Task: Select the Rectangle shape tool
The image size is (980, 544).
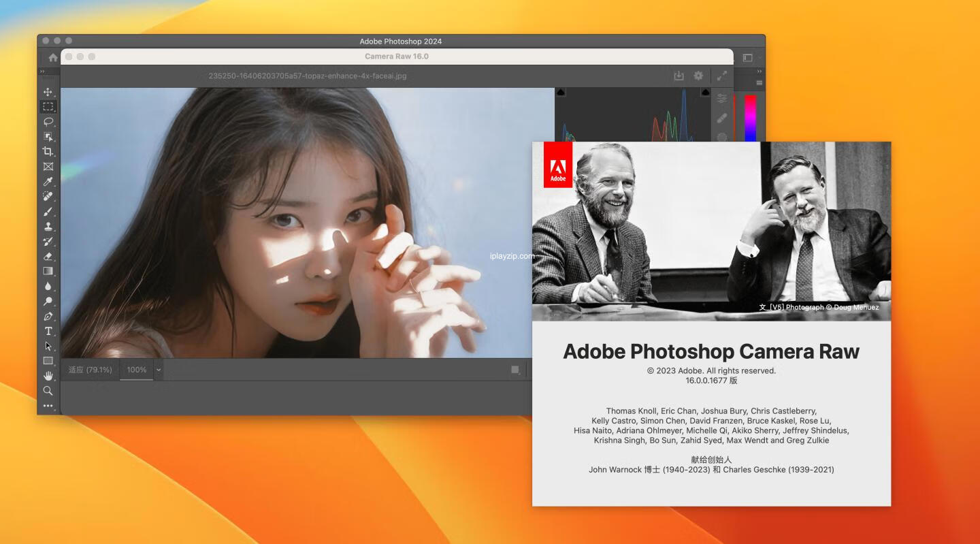Action: (48, 361)
